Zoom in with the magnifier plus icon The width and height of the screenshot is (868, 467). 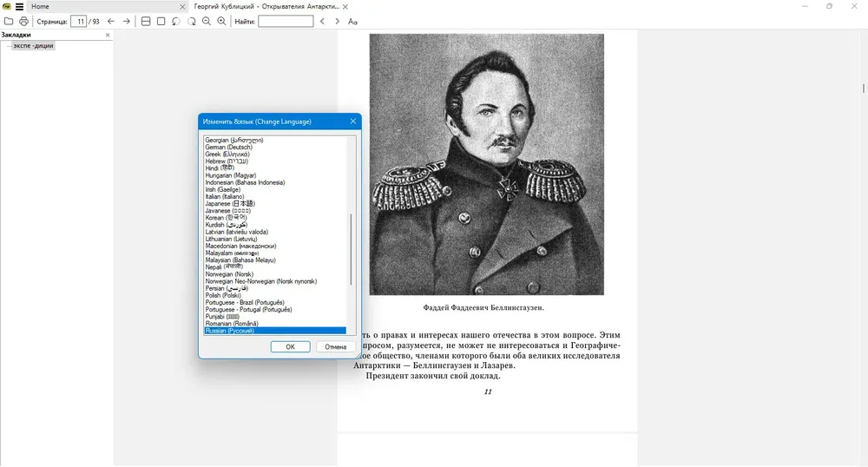click(x=221, y=21)
